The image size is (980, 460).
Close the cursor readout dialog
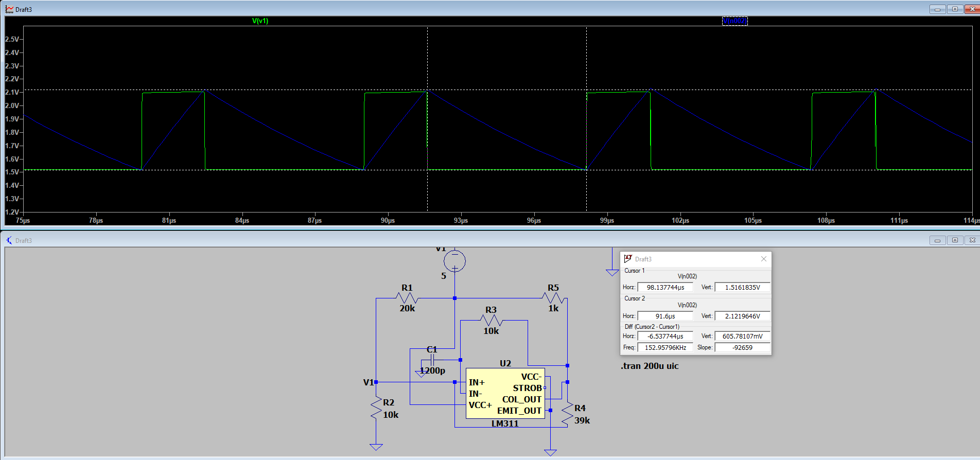[764, 259]
